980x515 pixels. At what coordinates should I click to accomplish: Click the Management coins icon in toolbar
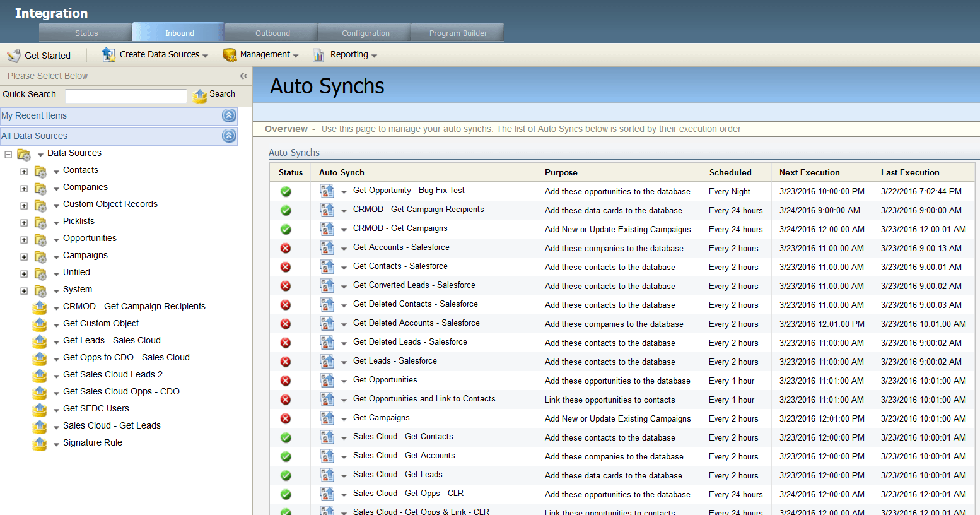click(x=229, y=55)
